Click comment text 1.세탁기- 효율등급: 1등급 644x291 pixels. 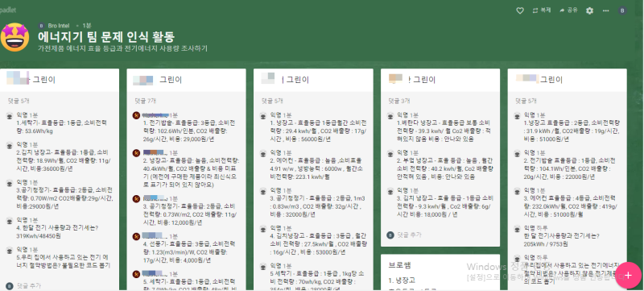click(62, 127)
